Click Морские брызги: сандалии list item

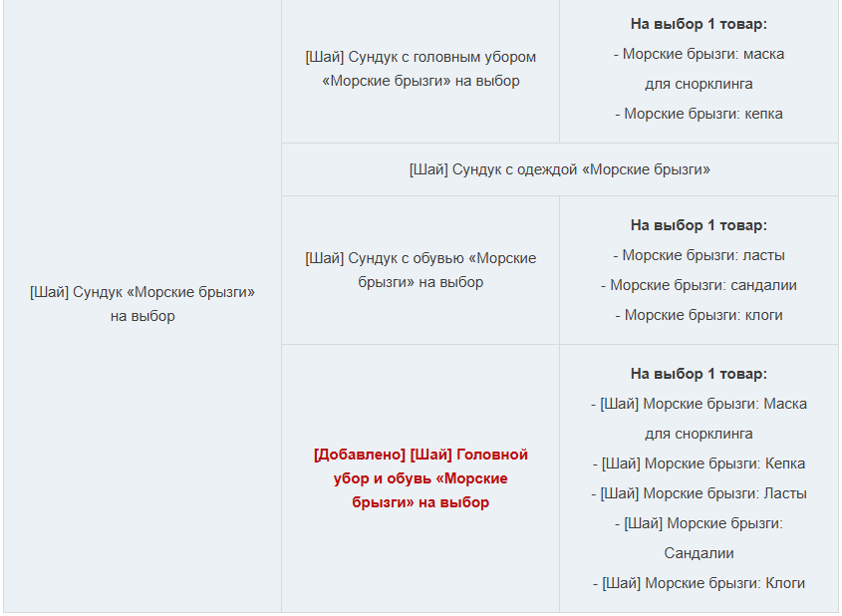click(699, 285)
